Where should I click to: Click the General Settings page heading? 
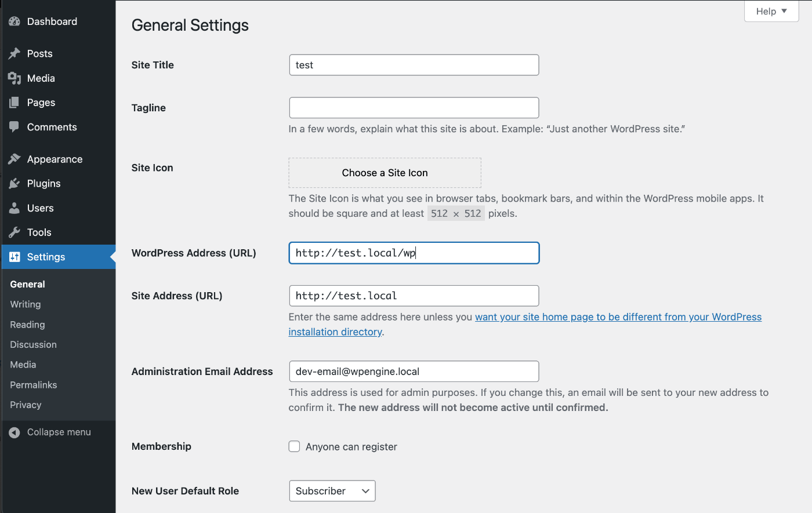click(x=190, y=26)
